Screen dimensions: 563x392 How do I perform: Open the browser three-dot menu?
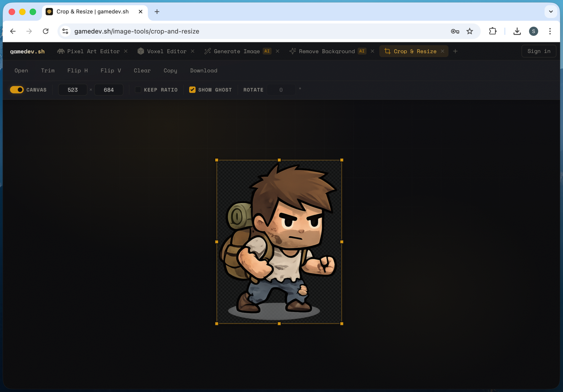(550, 31)
